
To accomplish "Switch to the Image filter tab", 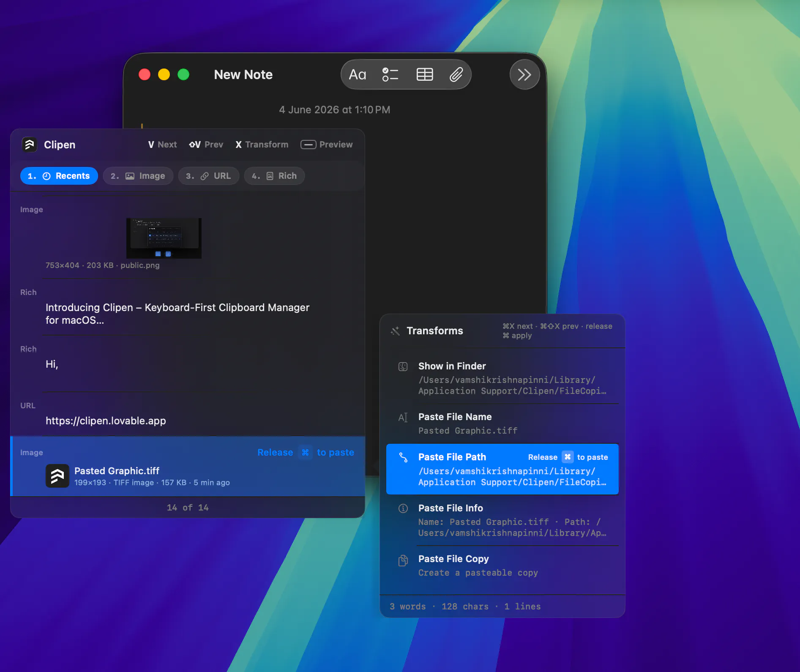I will (138, 176).
